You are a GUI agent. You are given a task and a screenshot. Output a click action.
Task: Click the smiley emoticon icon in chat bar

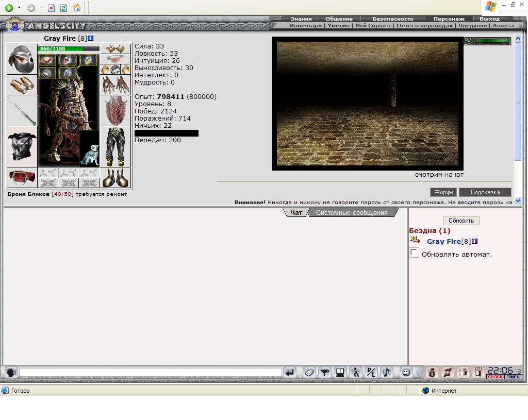pos(406,372)
